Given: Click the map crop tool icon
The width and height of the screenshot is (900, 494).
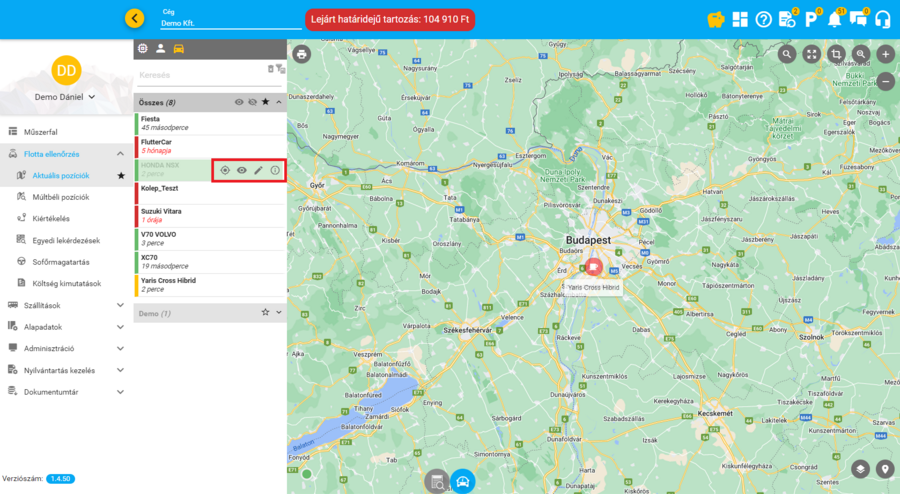Looking at the screenshot, I should tap(838, 54).
